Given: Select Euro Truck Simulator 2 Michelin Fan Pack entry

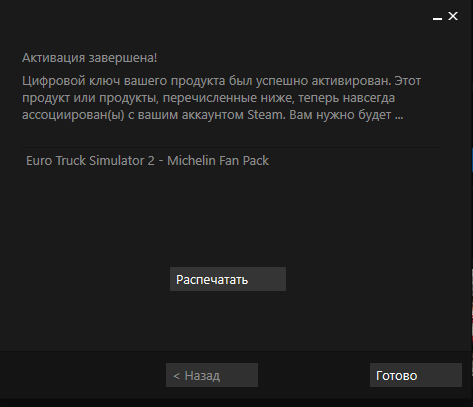Looking at the screenshot, I should pyautogui.click(x=231, y=161).
